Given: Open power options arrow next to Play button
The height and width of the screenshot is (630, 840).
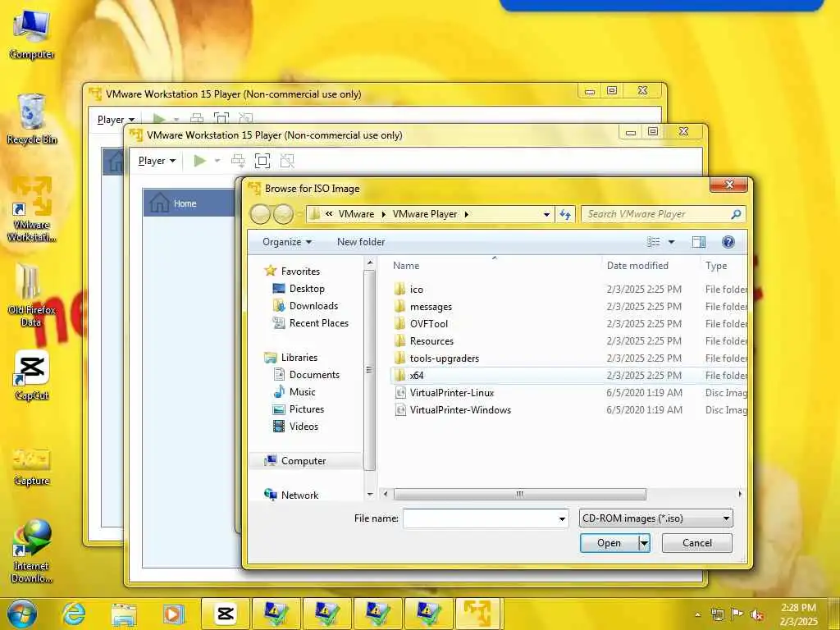Looking at the screenshot, I should coord(217,161).
